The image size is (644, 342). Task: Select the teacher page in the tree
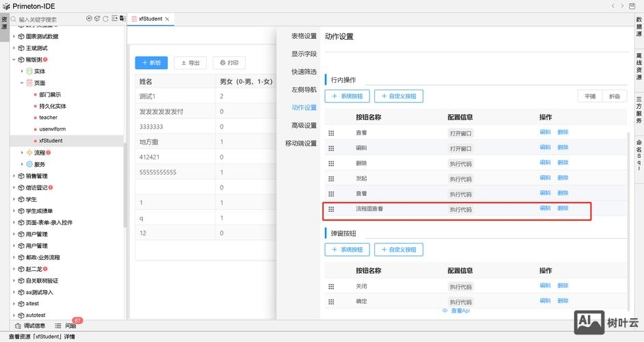(48, 118)
